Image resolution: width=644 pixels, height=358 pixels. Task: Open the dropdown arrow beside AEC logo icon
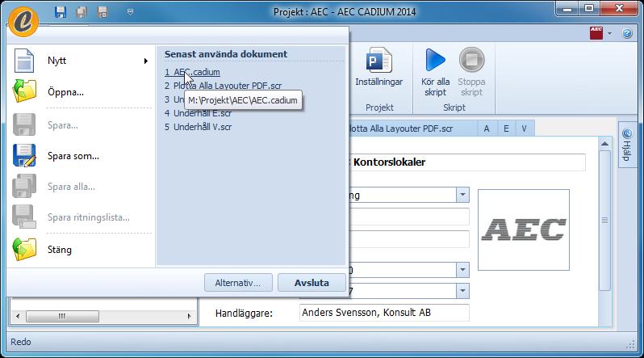[610, 33]
